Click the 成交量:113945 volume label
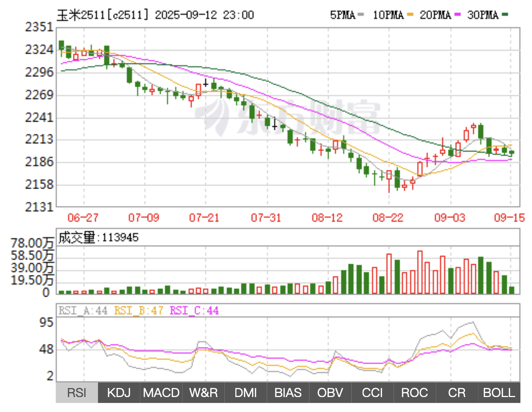This screenshot has height=412, width=532. point(98,237)
